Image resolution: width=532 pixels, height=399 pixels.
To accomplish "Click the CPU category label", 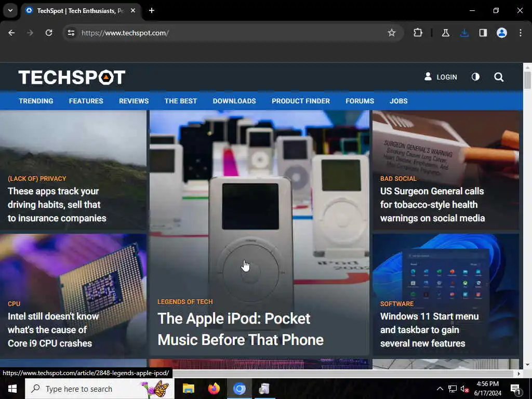I will coord(14,303).
